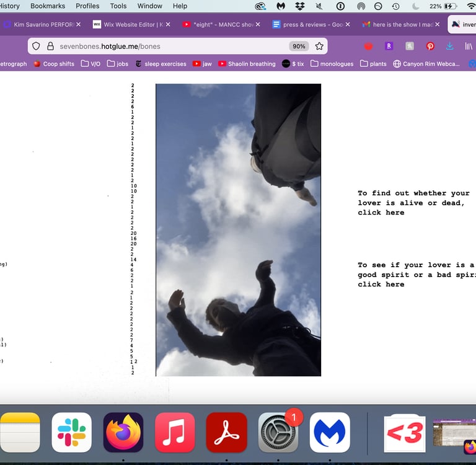Screen dimensions: 476x465
Task: Click the 1Password menu bar icon
Action: pos(340,6)
